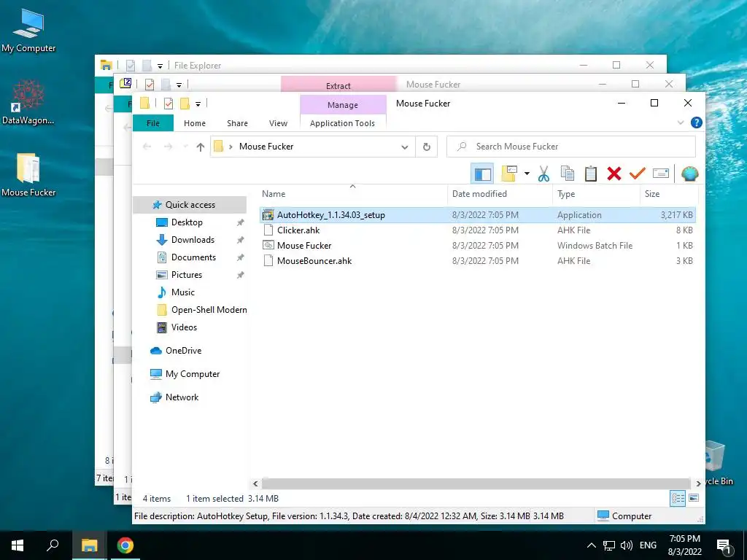
Task: Click the orange checkmark Properties icon
Action: (638, 174)
